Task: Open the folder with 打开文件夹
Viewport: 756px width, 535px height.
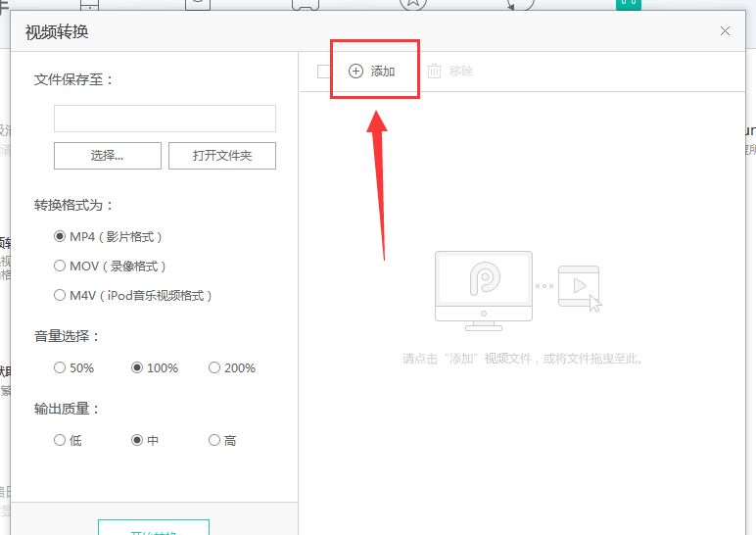Action: pyautogui.click(x=222, y=156)
